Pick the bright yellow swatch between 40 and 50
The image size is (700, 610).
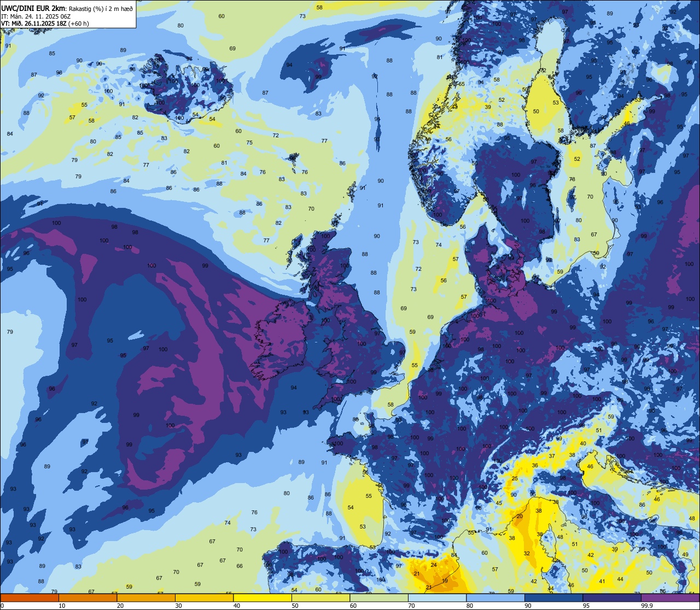click(262, 597)
